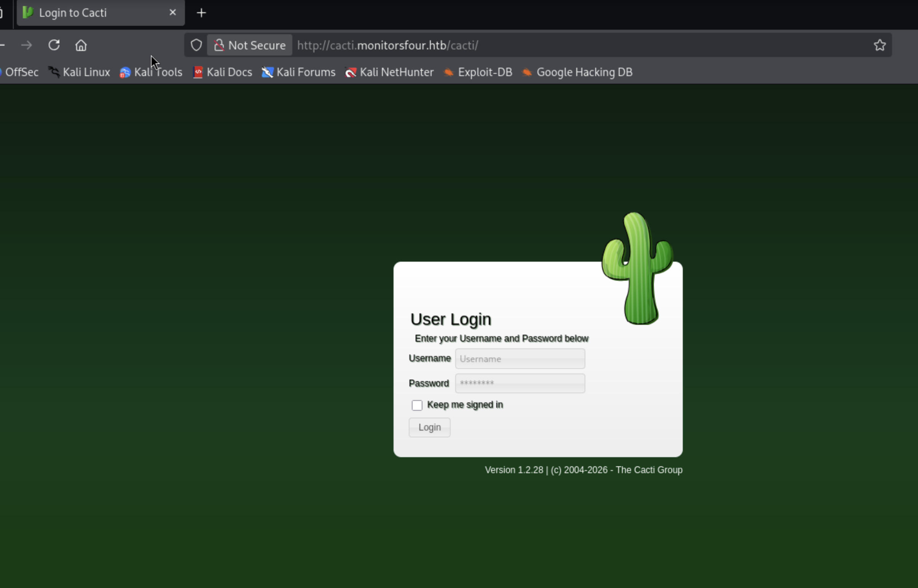
Task: Bookmark this page with the star icon
Action: pos(880,45)
